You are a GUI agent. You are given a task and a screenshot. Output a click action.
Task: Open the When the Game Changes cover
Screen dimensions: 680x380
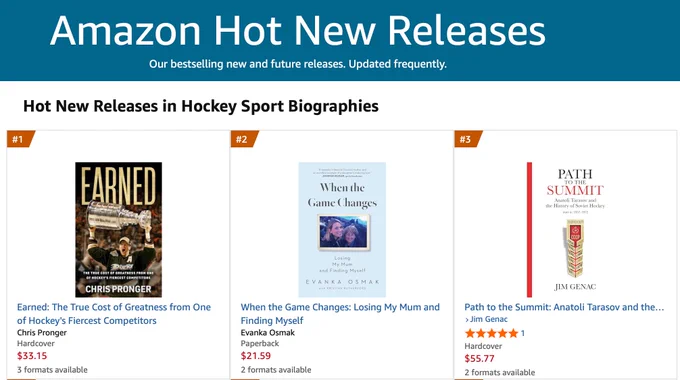click(342, 229)
